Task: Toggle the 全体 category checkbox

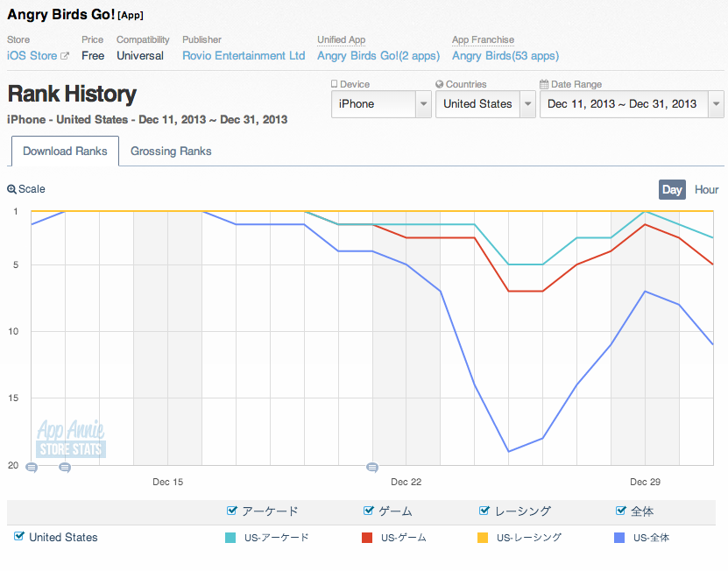Action: point(620,511)
